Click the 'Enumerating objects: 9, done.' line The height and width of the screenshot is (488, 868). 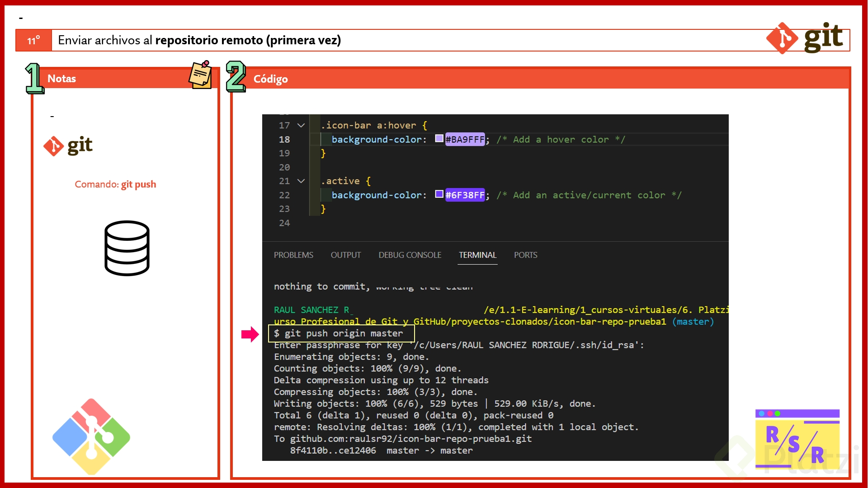pyautogui.click(x=351, y=357)
